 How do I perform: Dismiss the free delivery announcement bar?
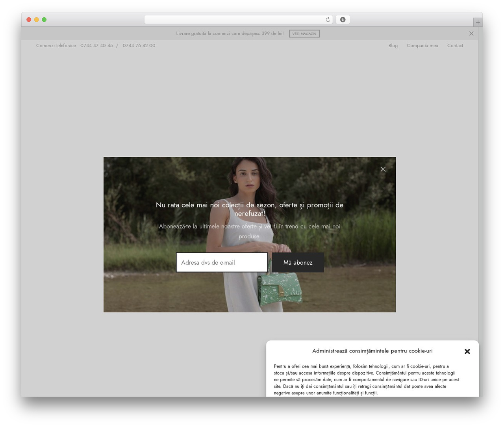tap(471, 33)
